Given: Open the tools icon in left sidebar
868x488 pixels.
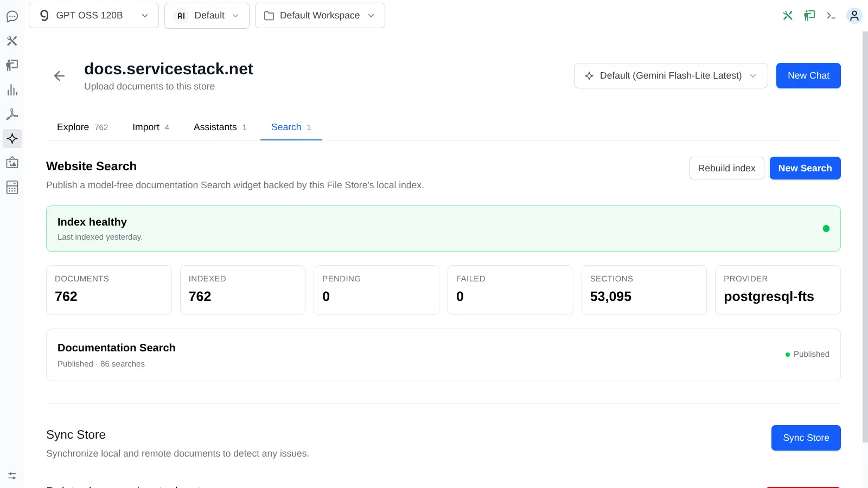Looking at the screenshot, I should coord(12,41).
